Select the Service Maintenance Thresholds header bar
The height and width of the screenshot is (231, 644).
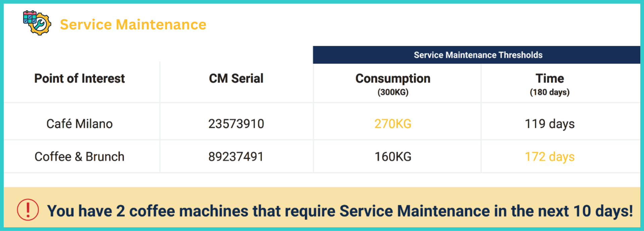(478, 55)
